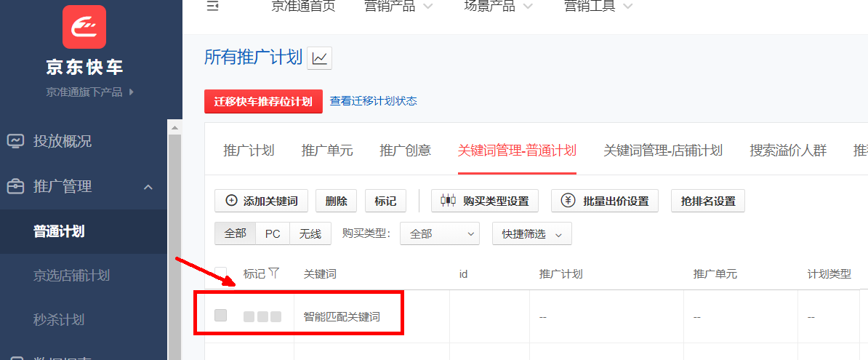Viewport: 868px width, 360px height.
Task: Select the PC device filter
Action: click(273, 233)
